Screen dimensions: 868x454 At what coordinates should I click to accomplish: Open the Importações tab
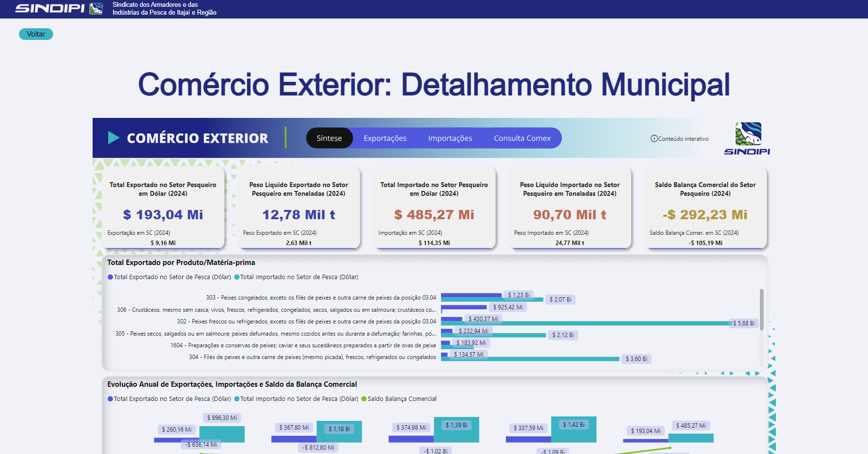(x=450, y=138)
